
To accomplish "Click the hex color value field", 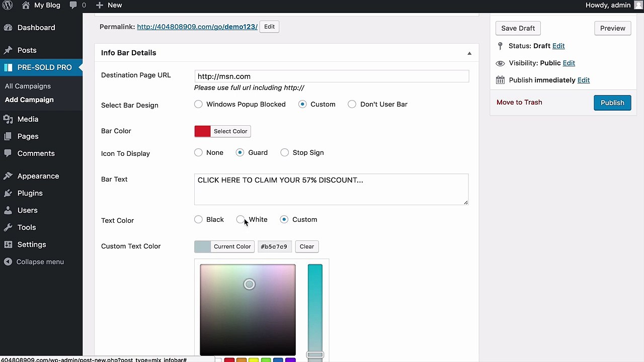I will coord(274,246).
